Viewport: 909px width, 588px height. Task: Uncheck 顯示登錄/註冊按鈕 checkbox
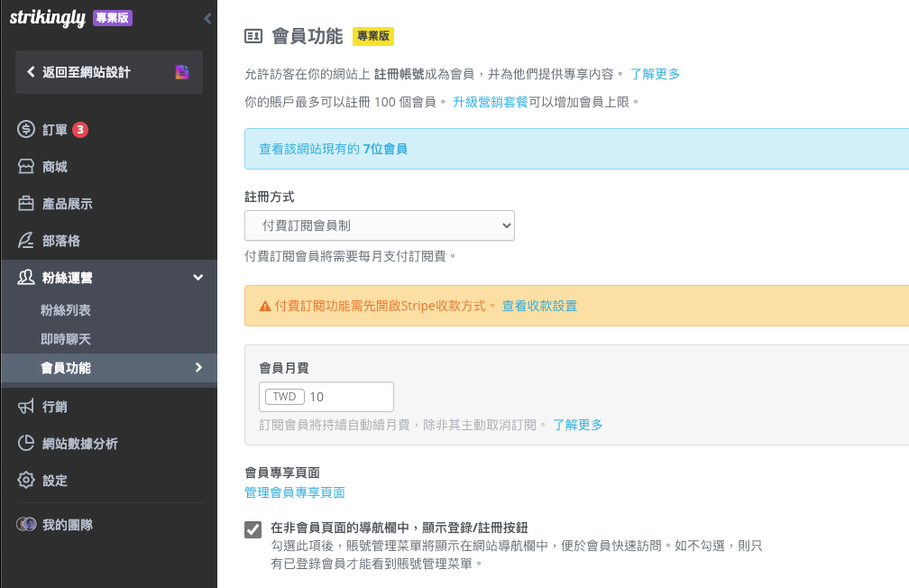point(253,529)
